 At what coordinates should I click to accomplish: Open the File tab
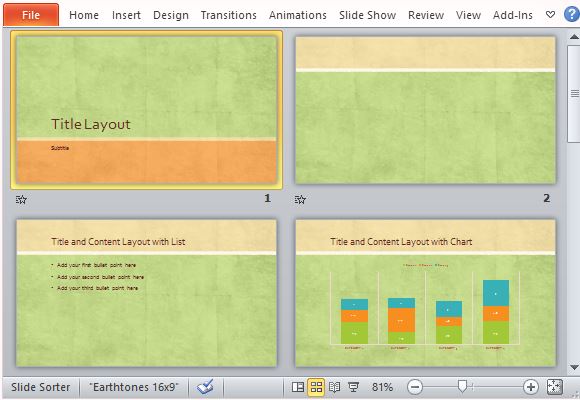(31, 15)
